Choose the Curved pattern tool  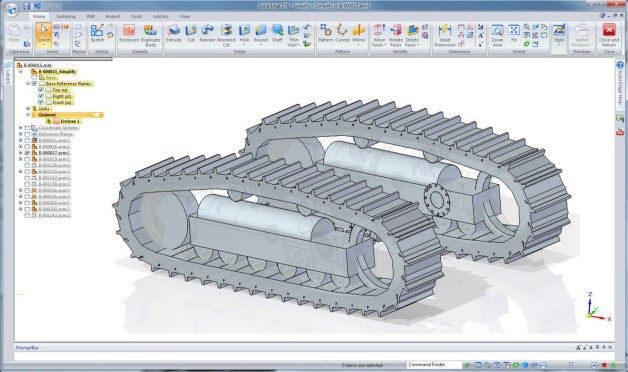tap(342, 33)
